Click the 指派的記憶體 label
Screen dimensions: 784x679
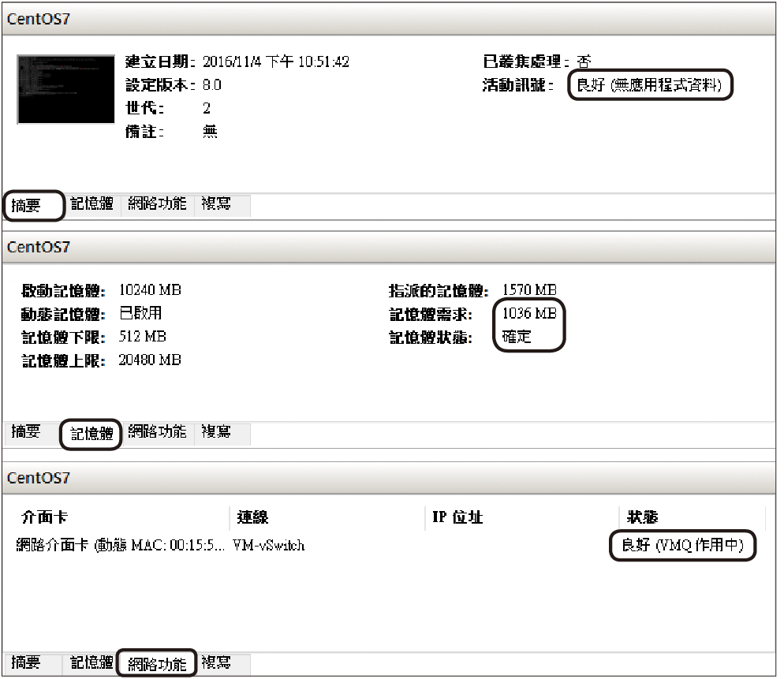(439, 290)
